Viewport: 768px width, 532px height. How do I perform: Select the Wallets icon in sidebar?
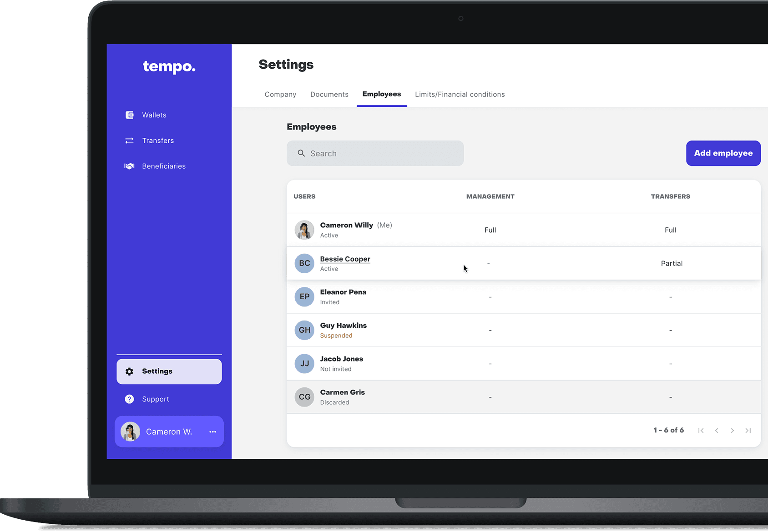point(130,115)
